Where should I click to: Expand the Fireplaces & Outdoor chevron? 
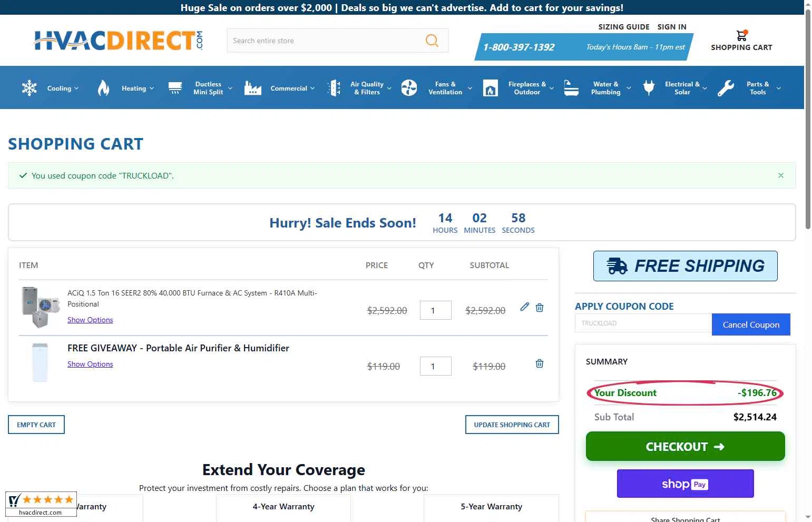tap(552, 88)
